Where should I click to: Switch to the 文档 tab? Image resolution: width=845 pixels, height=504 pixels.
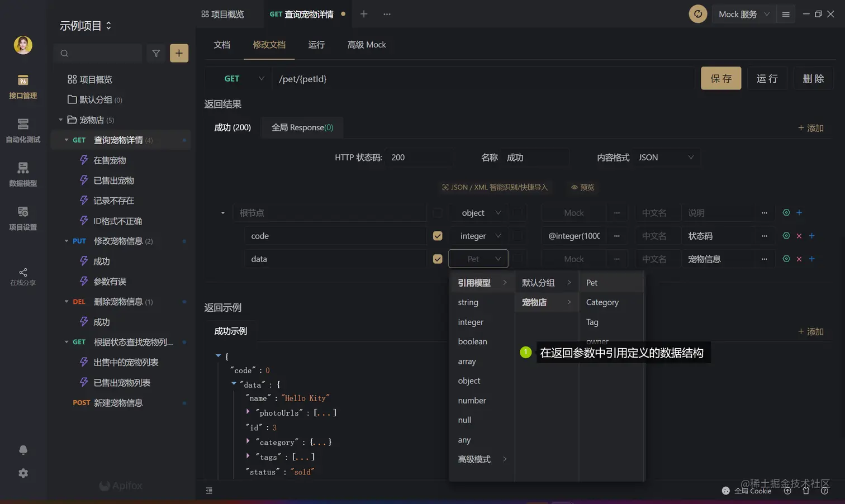click(x=221, y=44)
